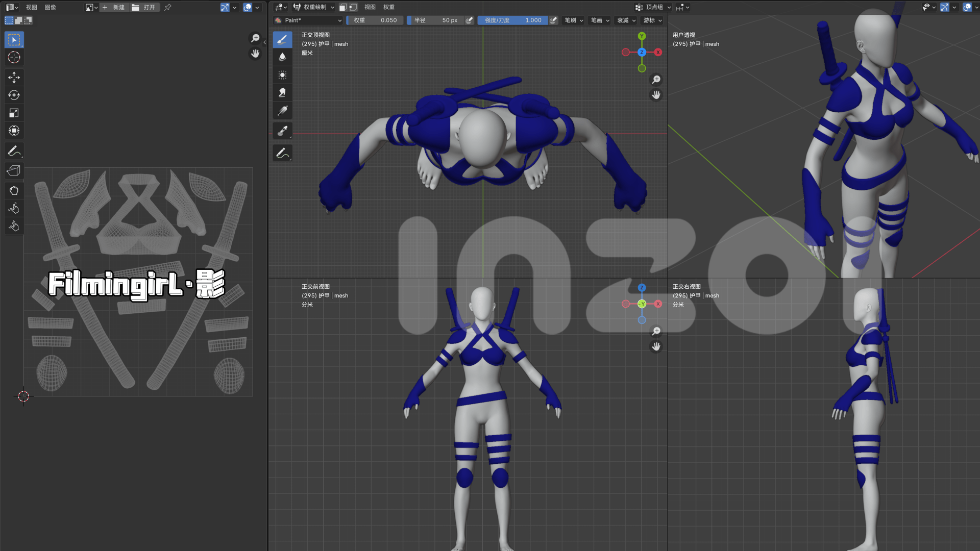The height and width of the screenshot is (551, 980).
Task: Open the 视图 menu in the 3D viewport
Action: [371, 7]
